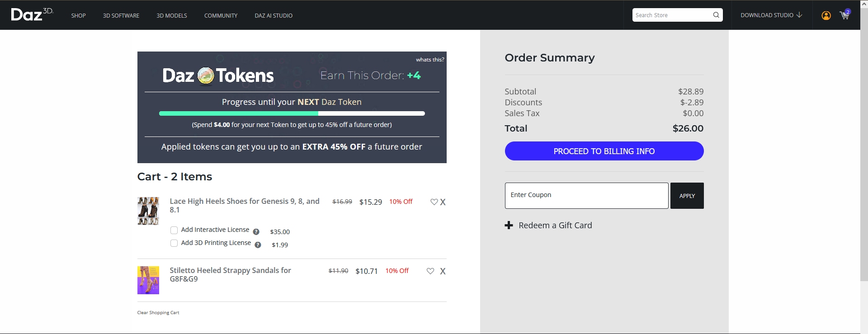Click Interactive License help question icon
Viewport: 868px width, 334px height.
click(256, 232)
